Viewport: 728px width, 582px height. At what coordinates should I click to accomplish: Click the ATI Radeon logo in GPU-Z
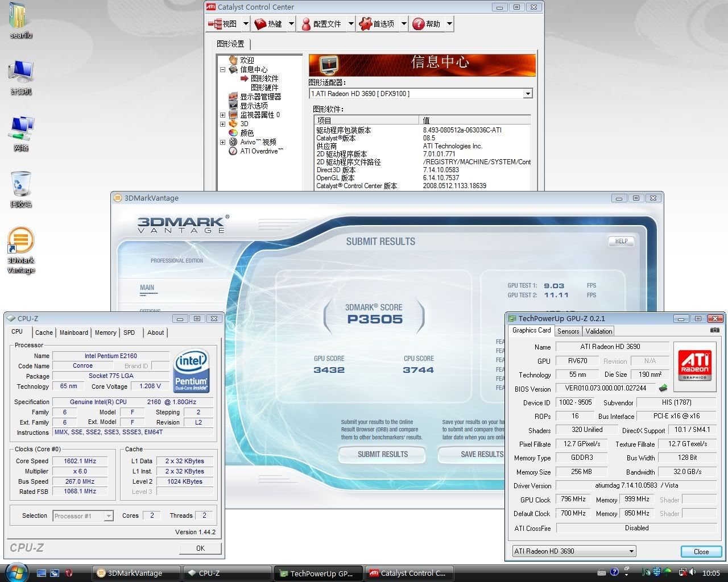694,367
